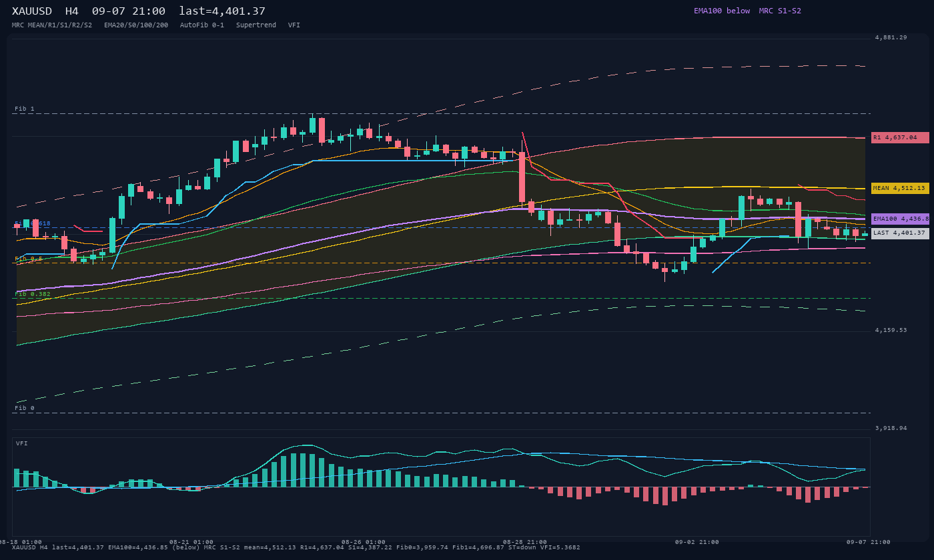Click the last=4,401.37 value in the title
934x560 pixels.
coord(222,11)
